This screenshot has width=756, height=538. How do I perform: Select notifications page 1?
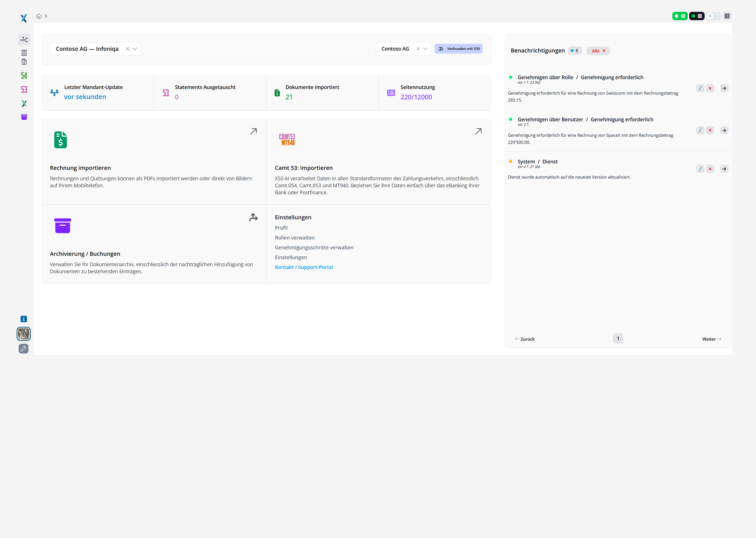[618, 339]
